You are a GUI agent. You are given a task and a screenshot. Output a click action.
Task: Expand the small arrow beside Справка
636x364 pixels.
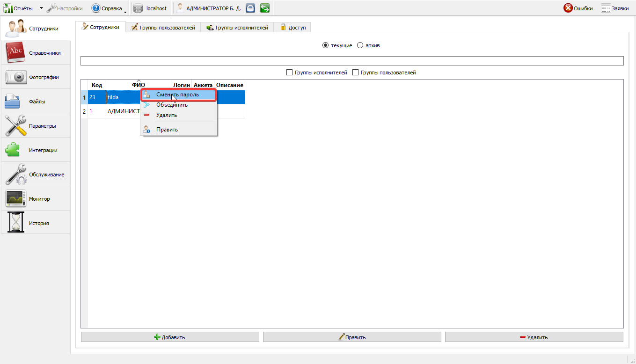pyautogui.click(x=125, y=11)
